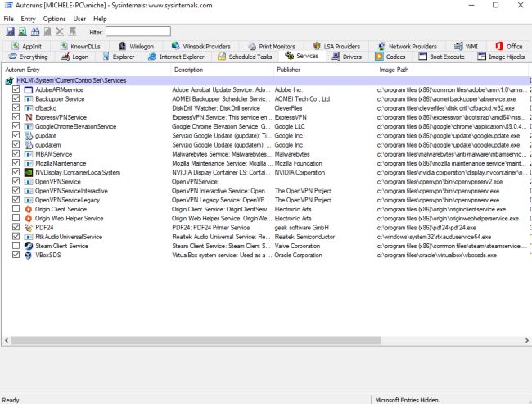Uncheck the Backupper Service checkbox
This screenshot has width=532, height=404.
tap(16, 98)
